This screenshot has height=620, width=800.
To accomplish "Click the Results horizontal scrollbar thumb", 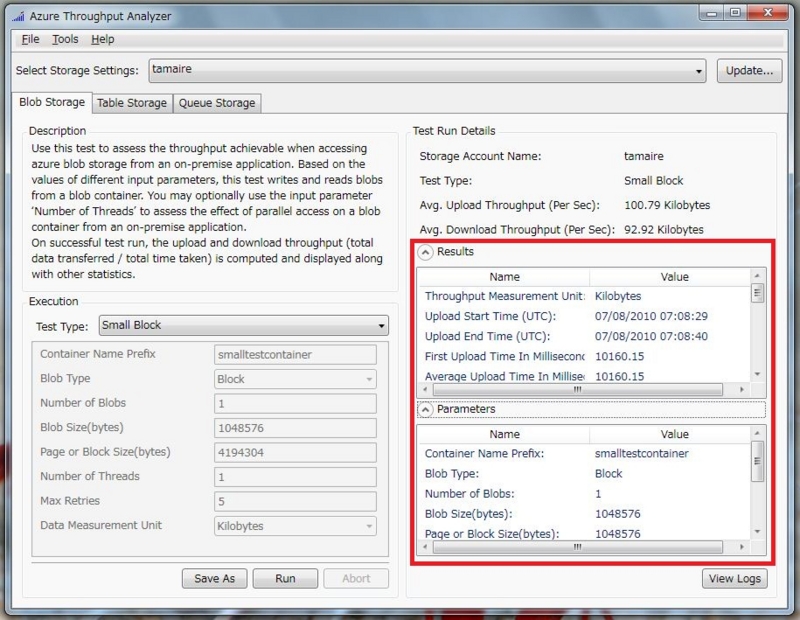I will [578, 390].
